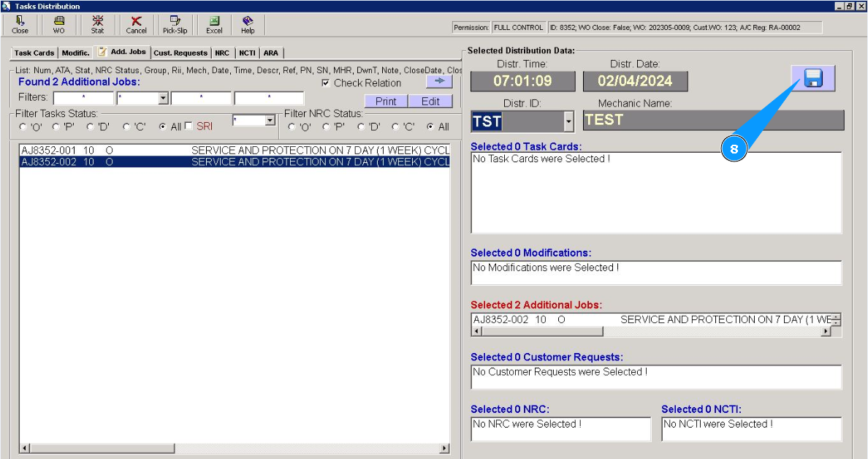Click the Selected Additional Jobs horizontal scrollbar thumb
Image resolution: width=868 pixels, height=459 pixels.
click(542, 331)
